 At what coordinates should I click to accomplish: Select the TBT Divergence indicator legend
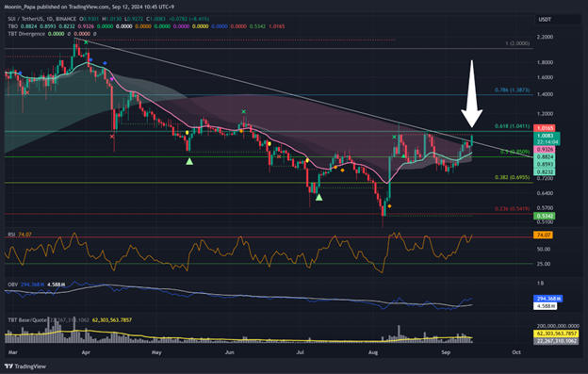[x=26, y=34]
